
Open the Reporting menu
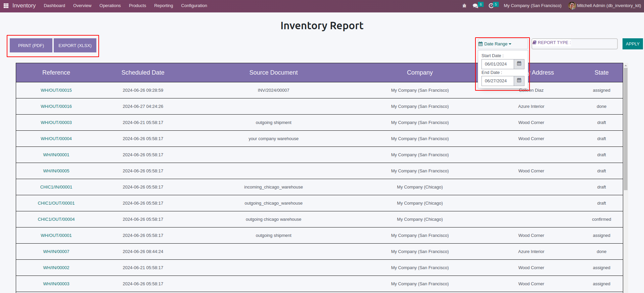[x=164, y=6]
